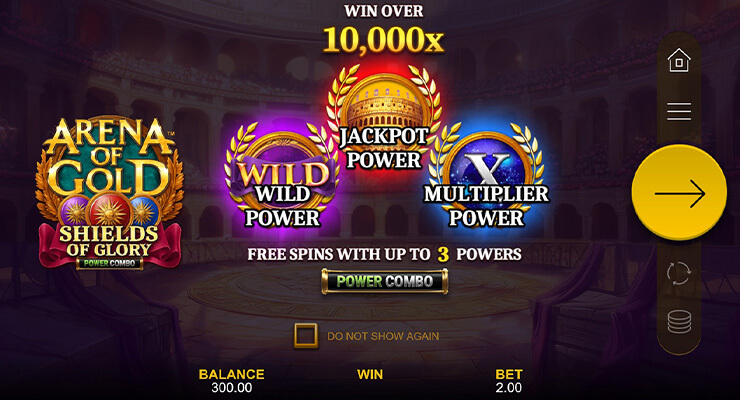Check the Do Not Show Again box
Screen dimensions: 740x400
(305, 336)
